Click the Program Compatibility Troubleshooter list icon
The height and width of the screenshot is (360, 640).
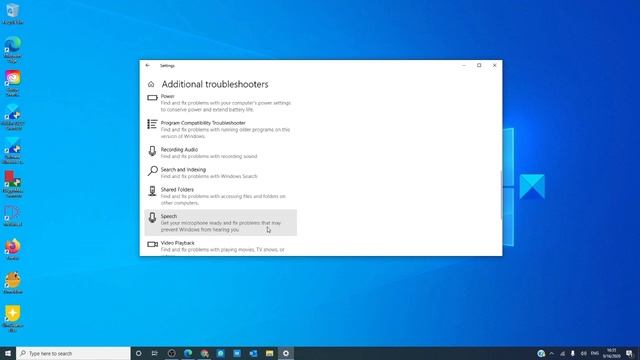coord(152,124)
